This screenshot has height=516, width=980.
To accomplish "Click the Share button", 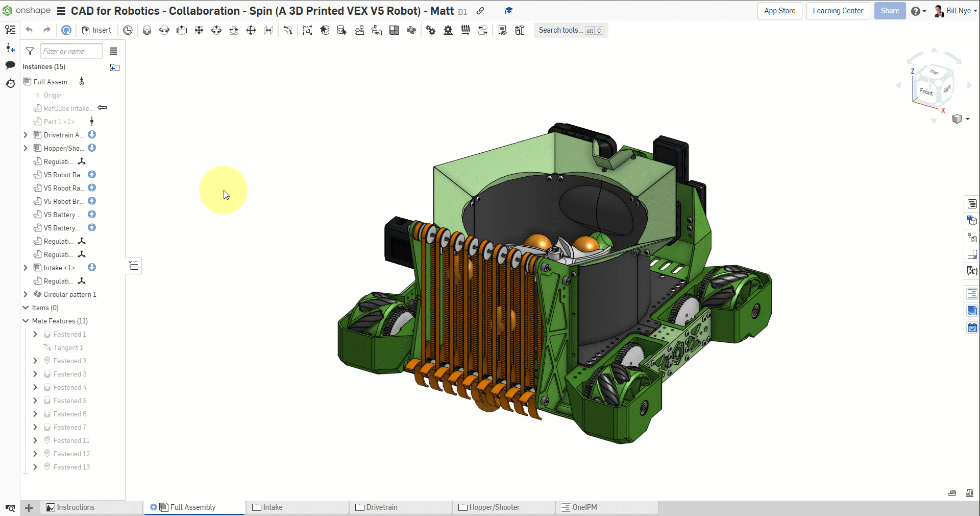I will point(890,11).
